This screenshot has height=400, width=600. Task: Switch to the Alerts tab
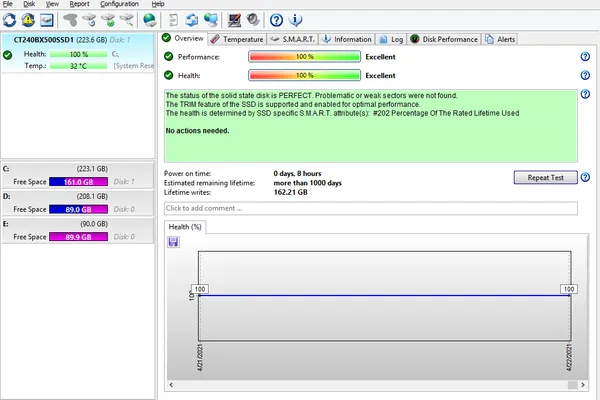click(500, 39)
